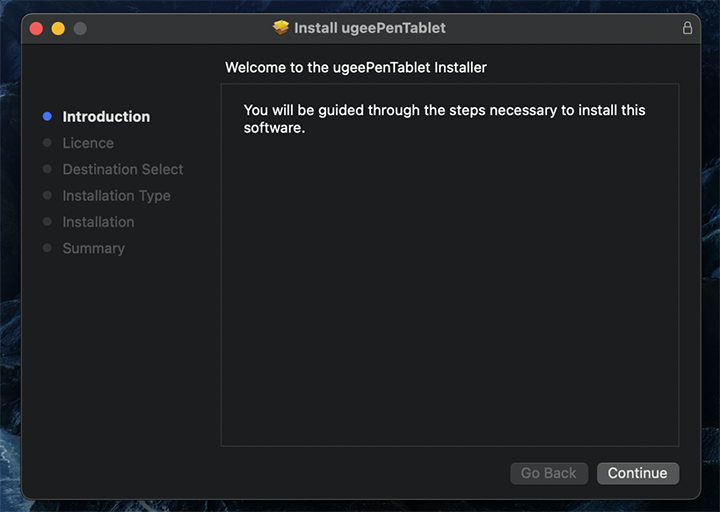
Task: Close the installer with red button
Action: click(36, 28)
